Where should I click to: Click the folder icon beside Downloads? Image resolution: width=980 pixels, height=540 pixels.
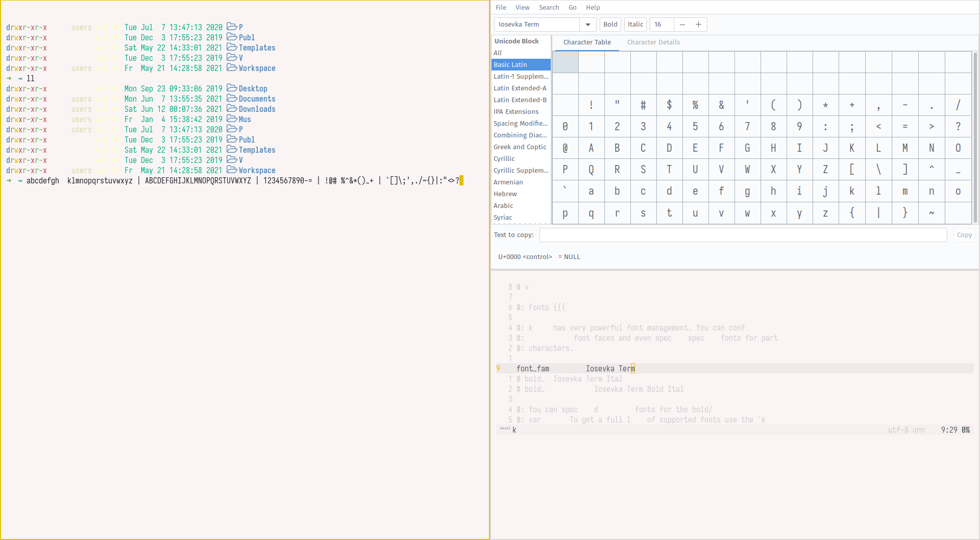coord(231,109)
